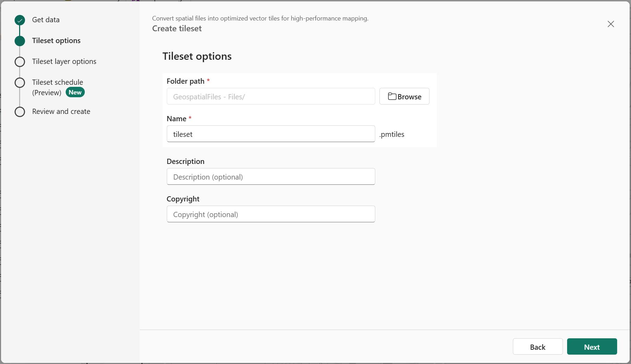The width and height of the screenshot is (631, 364).
Task: Select the Tileset layer options step circle
Action: click(x=20, y=62)
